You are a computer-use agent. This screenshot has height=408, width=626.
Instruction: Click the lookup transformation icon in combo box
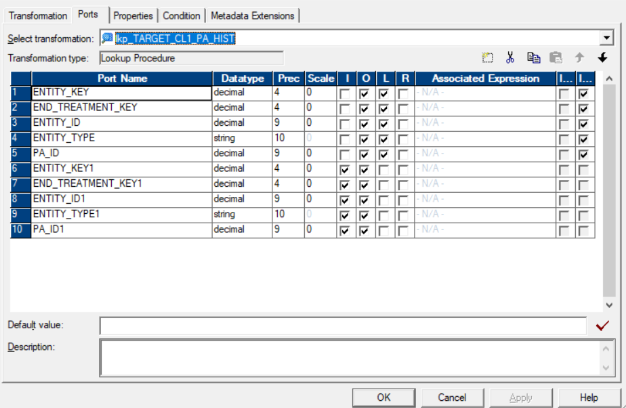[x=107, y=38]
